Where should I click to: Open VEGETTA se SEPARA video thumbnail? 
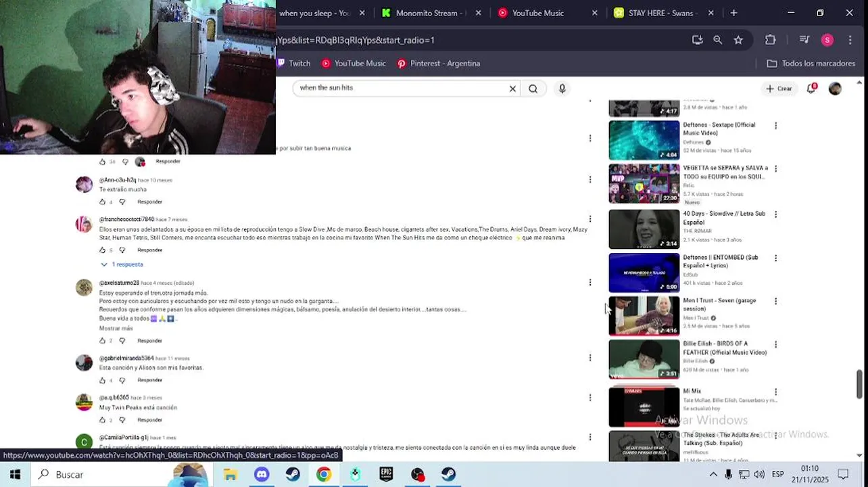pyautogui.click(x=644, y=184)
